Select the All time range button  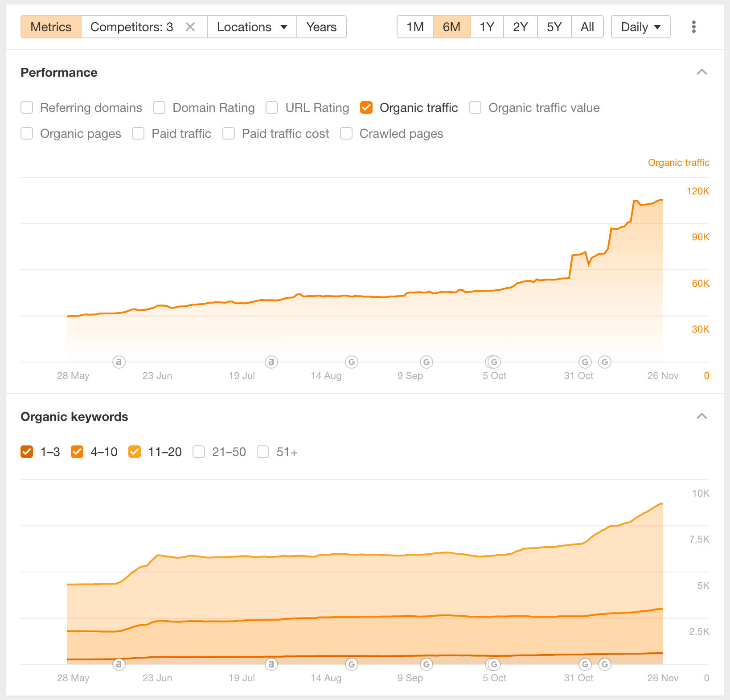point(587,27)
